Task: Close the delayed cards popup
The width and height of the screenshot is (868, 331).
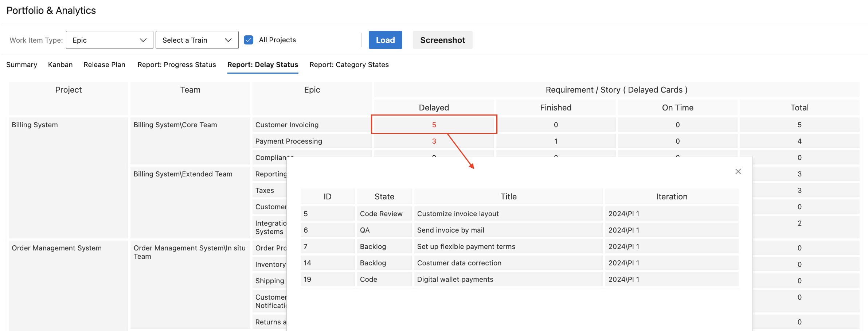Action: (x=738, y=172)
